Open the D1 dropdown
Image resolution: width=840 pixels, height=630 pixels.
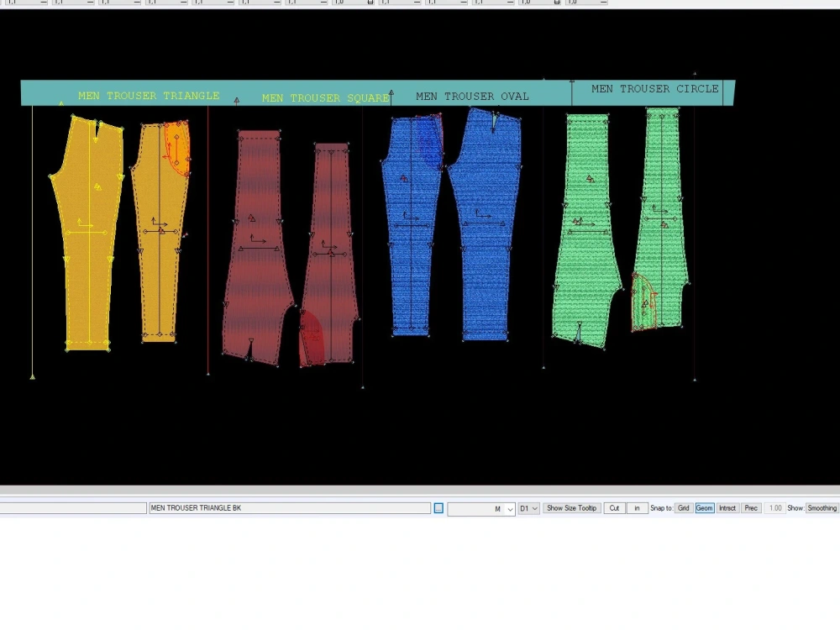pyautogui.click(x=528, y=508)
